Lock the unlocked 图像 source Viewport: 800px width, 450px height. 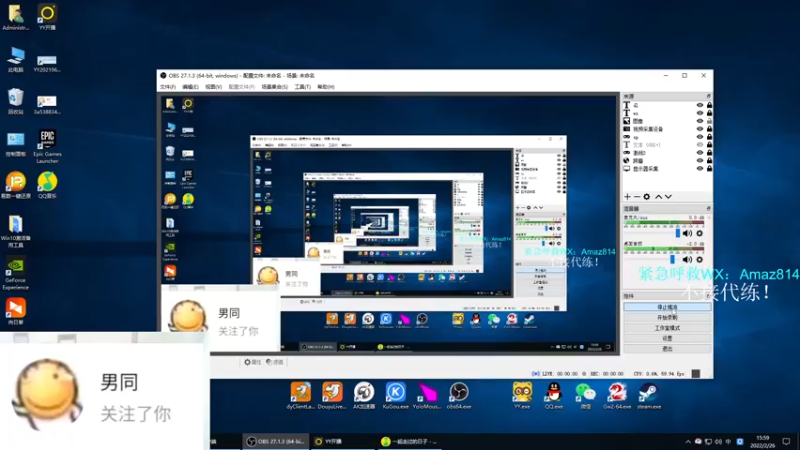[709, 121]
